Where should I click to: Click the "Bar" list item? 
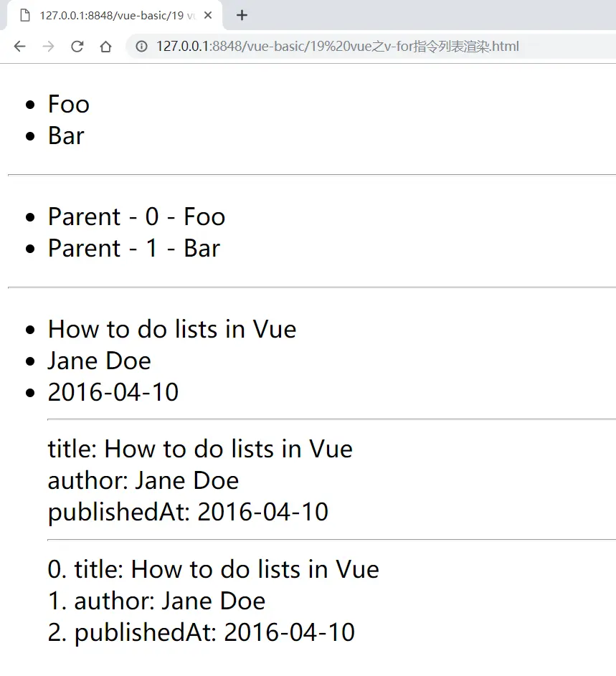(x=66, y=135)
